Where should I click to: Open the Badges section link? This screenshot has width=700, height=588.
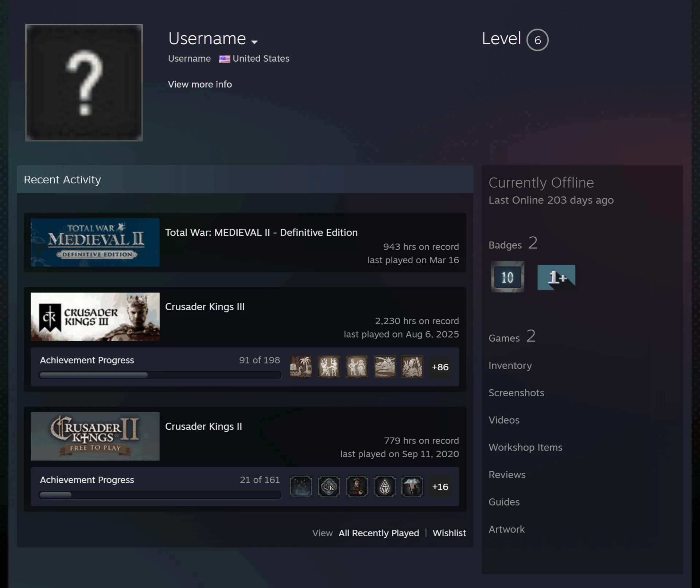tap(513, 244)
